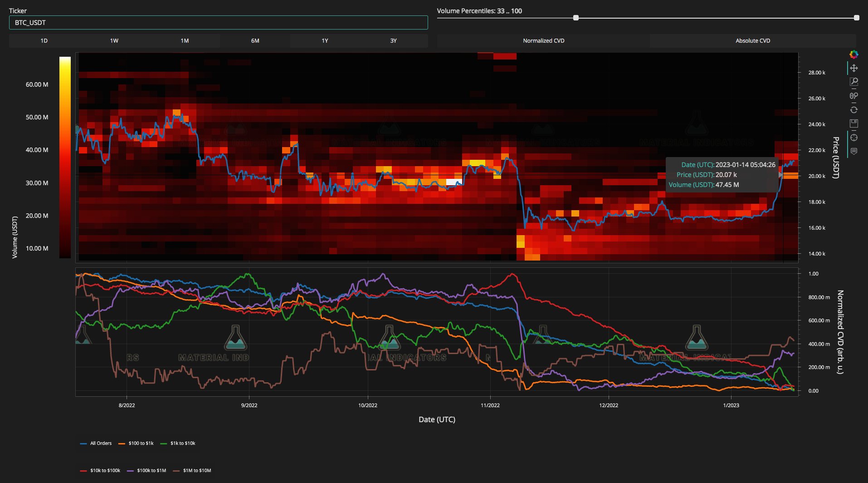Viewport: 868px width, 483px height.
Task: Toggle the Show closest data tooltip icon
Action: pyautogui.click(x=854, y=151)
